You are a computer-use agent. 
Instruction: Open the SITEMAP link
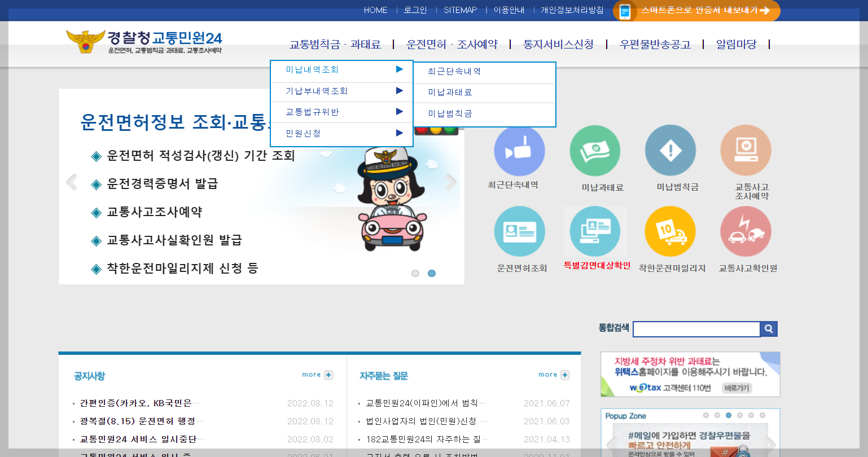pyautogui.click(x=460, y=10)
